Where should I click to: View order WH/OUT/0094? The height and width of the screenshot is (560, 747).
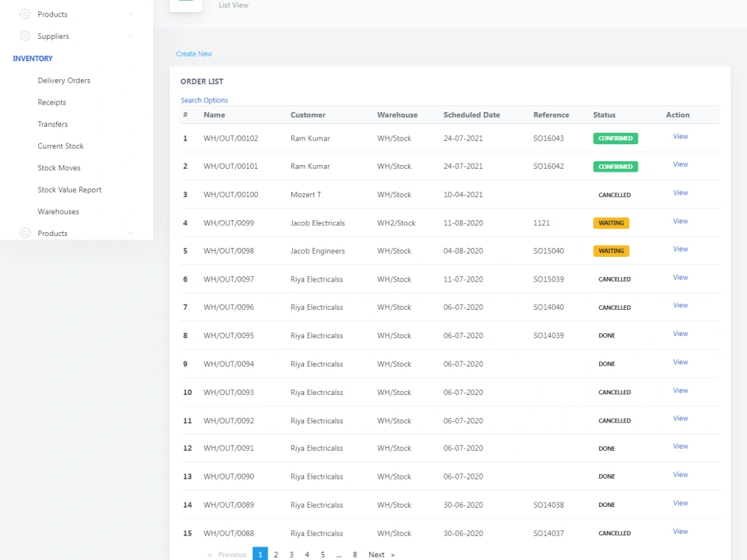point(681,362)
